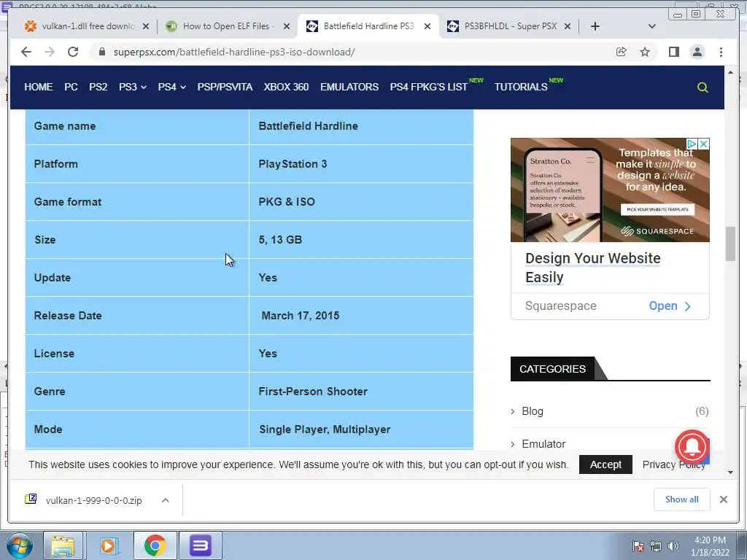Go back to the previous page
This screenshot has height=560, width=747.
26,52
